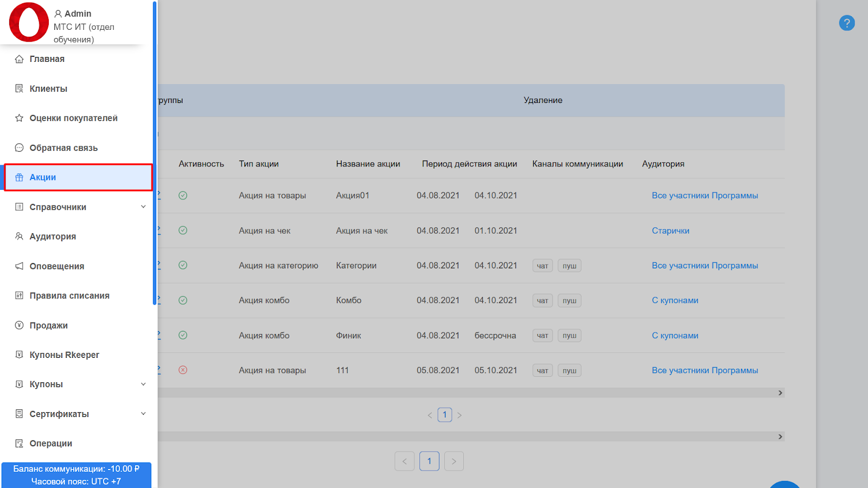Click the megaphone icon beside Оповещения

pos(19,266)
